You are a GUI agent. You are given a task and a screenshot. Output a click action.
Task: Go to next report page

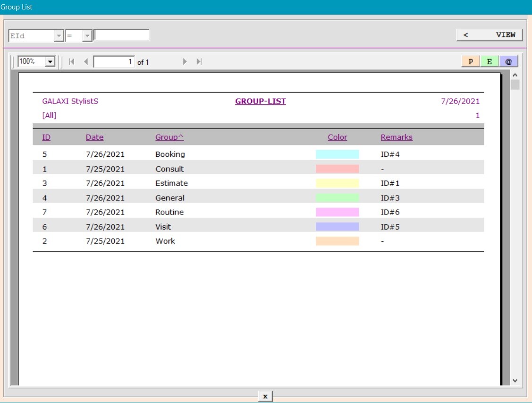point(185,62)
